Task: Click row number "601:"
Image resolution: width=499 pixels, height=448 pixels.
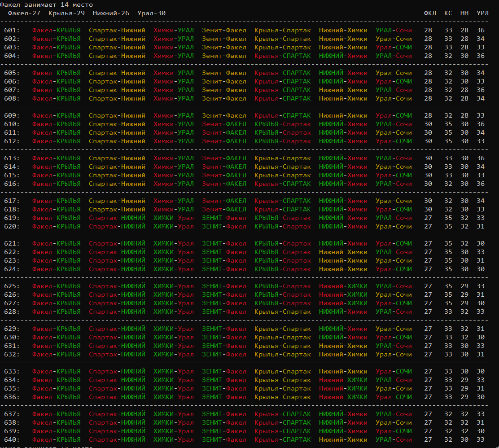Action: coord(12,30)
